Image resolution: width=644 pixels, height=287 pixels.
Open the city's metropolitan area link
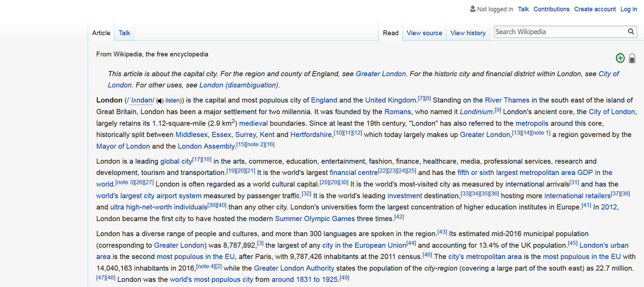(x=485, y=257)
